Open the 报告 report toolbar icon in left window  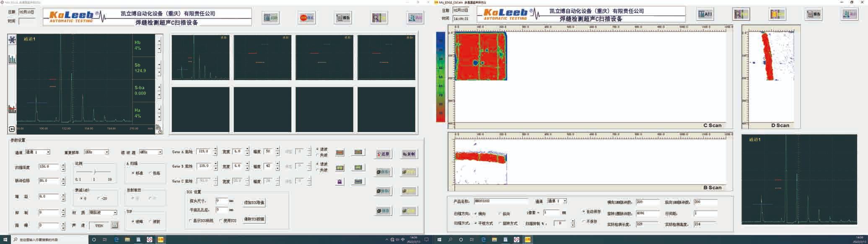(343, 18)
